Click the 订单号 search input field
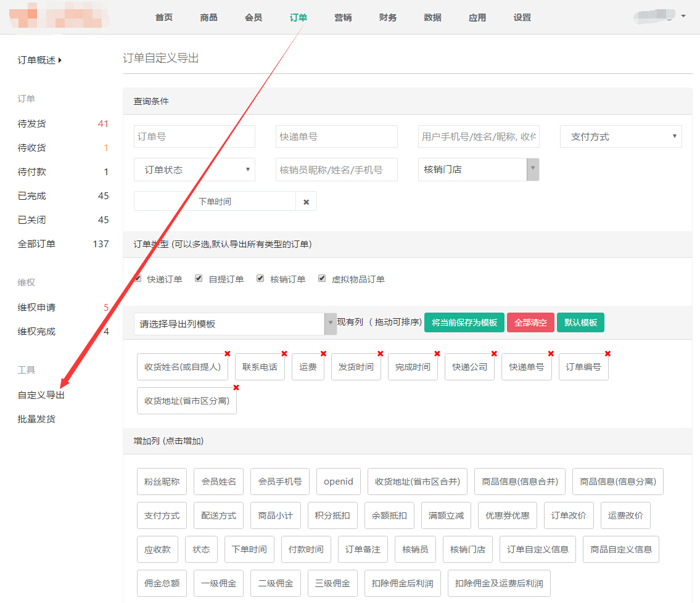The image size is (700, 603). pos(194,137)
